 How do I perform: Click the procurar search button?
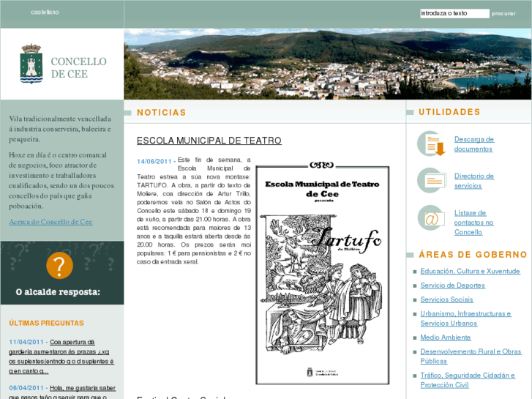point(503,14)
